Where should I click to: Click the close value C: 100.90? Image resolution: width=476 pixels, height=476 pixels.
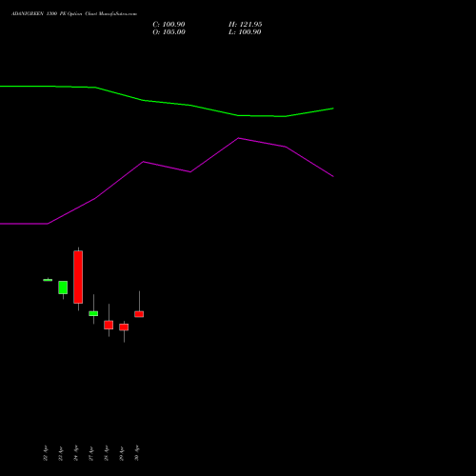click(169, 25)
